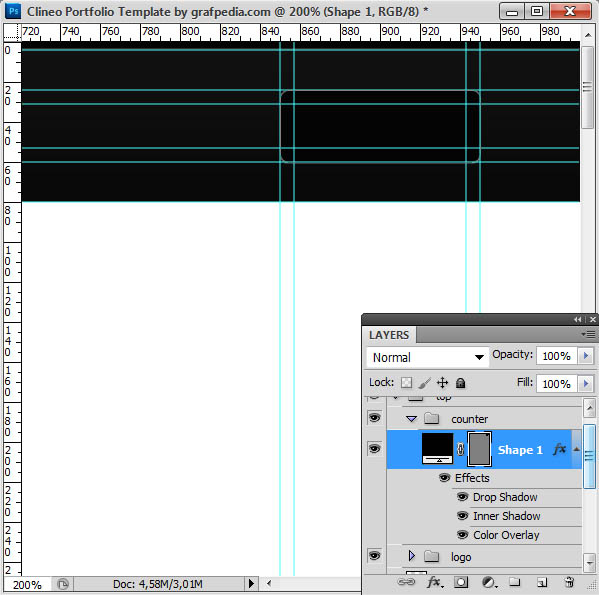The image size is (599, 595).
Task: Click the status bar document info icon
Action: point(63,584)
